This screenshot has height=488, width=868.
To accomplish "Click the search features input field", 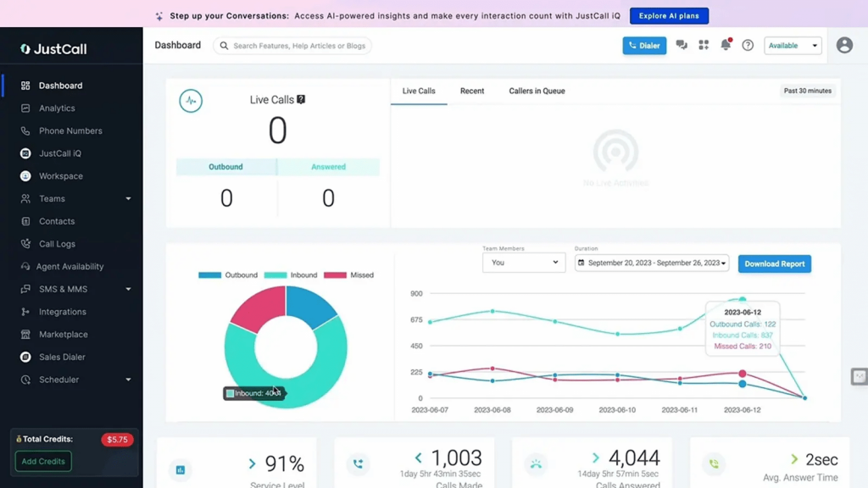I will click(x=298, y=46).
